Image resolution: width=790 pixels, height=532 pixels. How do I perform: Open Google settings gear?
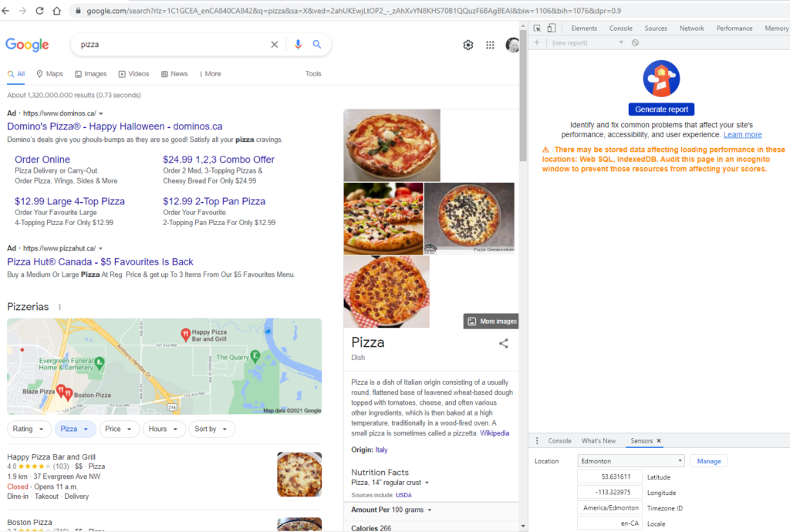[468, 45]
